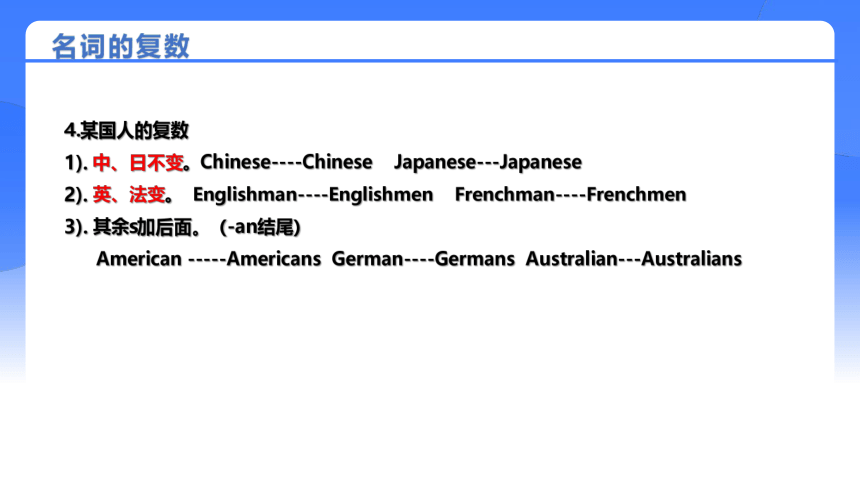The height and width of the screenshot is (484, 860).
Task: Select the example Englishman----Englishmen
Action: [313, 195]
